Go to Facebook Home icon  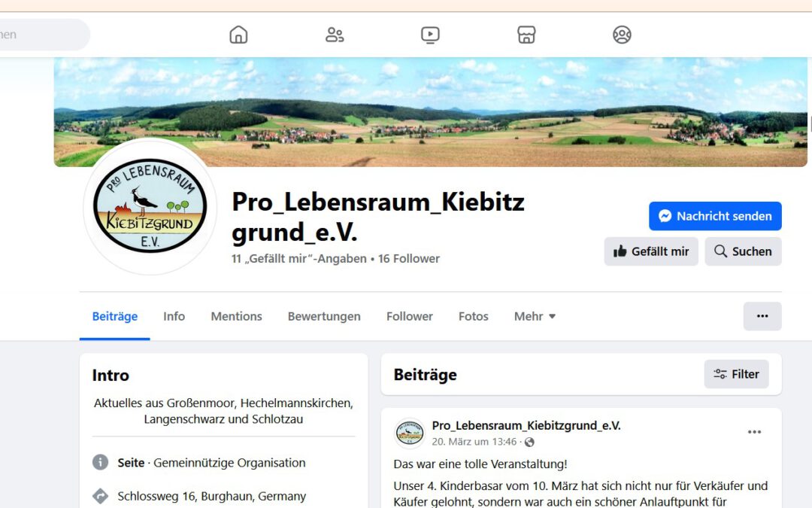click(238, 35)
